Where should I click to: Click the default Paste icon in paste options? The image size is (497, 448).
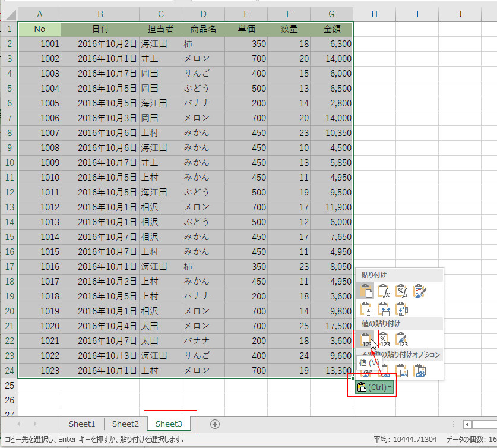tap(366, 291)
